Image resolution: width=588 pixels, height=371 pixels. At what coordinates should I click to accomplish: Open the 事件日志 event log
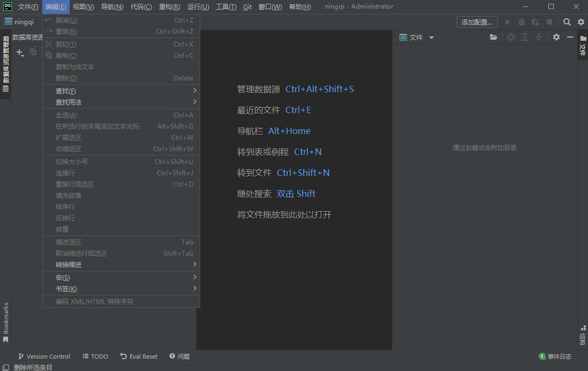coord(555,357)
